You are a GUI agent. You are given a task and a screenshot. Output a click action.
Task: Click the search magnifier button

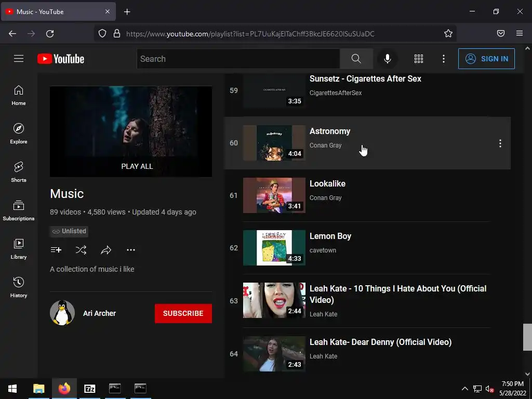click(356, 59)
